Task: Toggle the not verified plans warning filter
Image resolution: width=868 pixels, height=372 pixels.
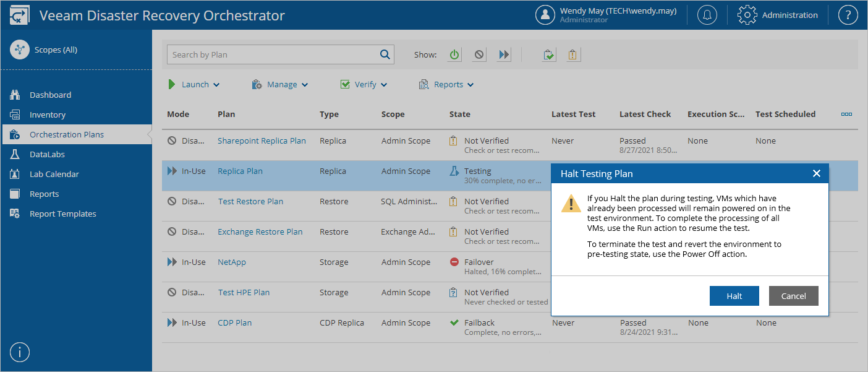Action: (573, 54)
